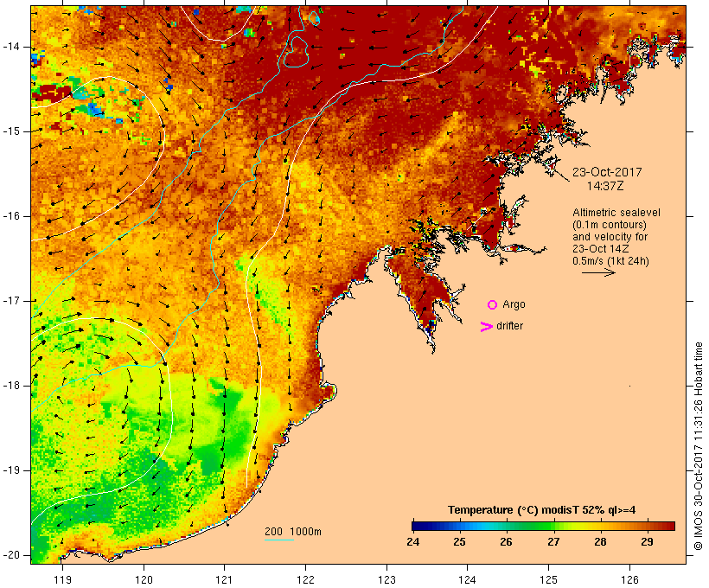Click the 'Altimetric sealevel' label
The image size is (709, 588).
point(616,213)
